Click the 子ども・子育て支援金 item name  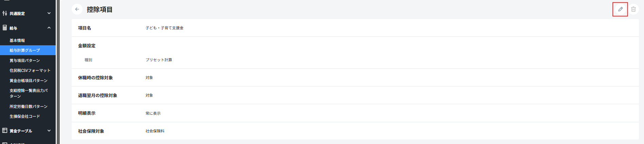164,28
